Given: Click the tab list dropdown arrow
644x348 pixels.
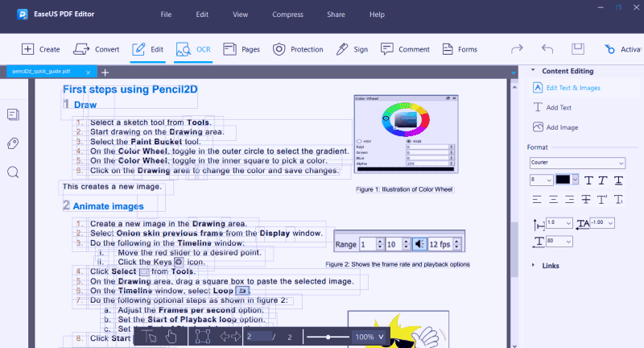Looking at the screenshot, I should pyautogui.click(x=514, y=72).
